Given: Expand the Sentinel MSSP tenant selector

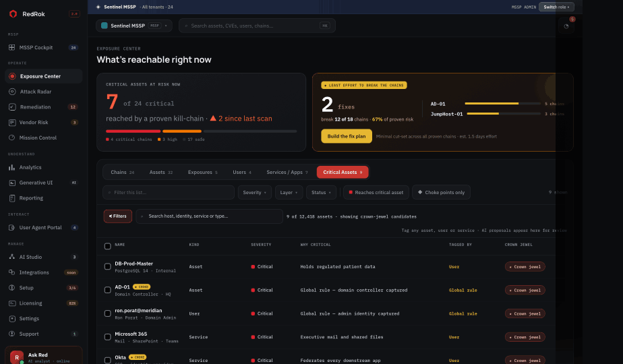Looking at the screenshot, I should click(134, 26).
